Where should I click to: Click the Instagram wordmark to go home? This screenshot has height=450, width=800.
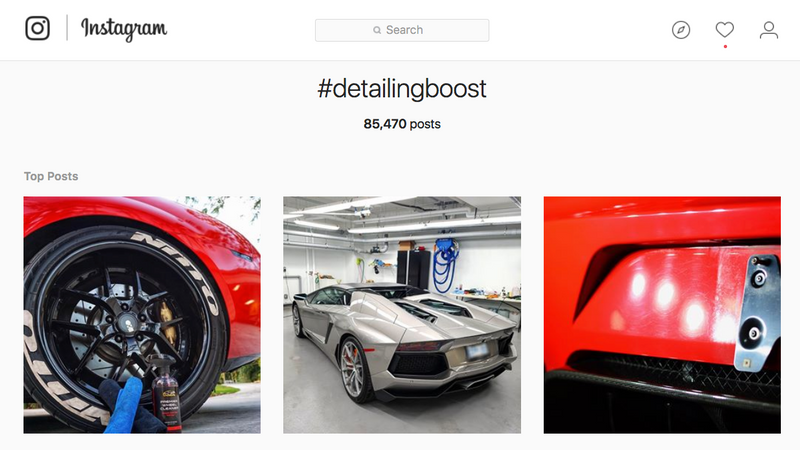[x=124, y=29]
